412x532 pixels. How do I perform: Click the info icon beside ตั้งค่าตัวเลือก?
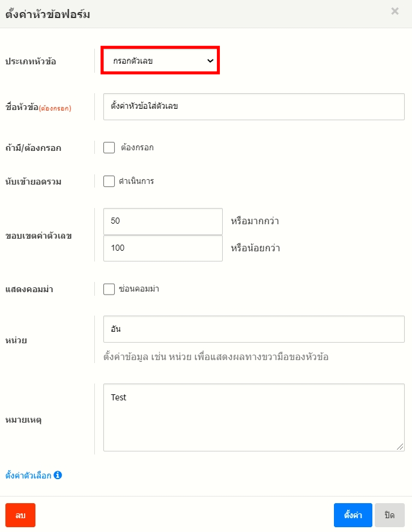[58, 475]
